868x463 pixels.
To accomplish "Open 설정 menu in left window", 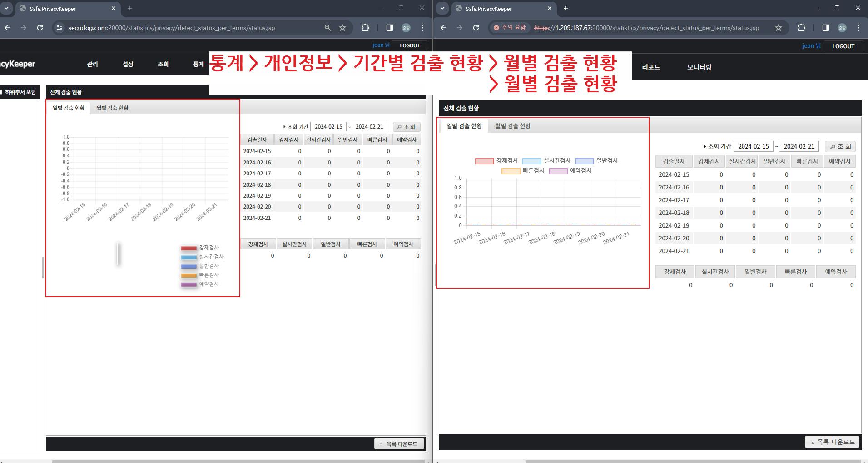I will point(128,64).
